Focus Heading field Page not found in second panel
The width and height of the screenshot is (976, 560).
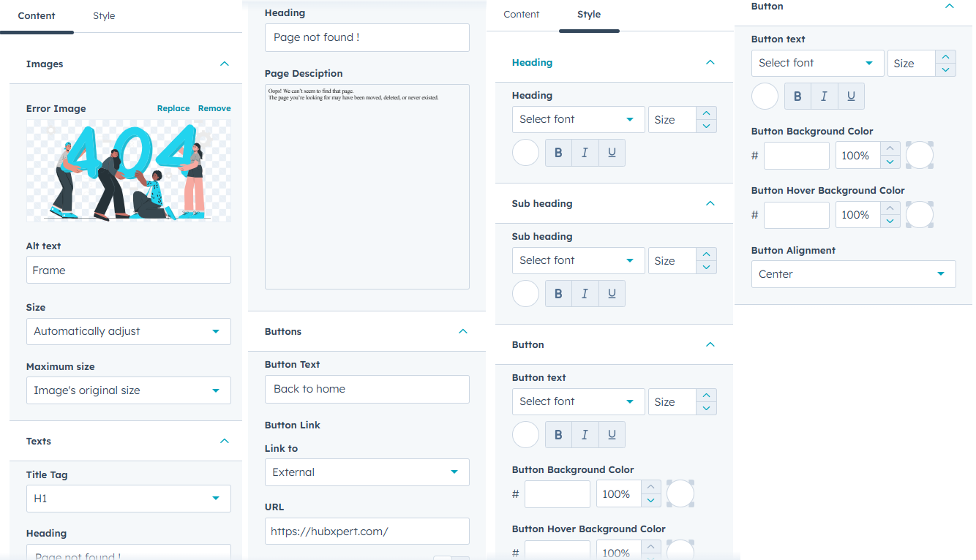(367, 37)
